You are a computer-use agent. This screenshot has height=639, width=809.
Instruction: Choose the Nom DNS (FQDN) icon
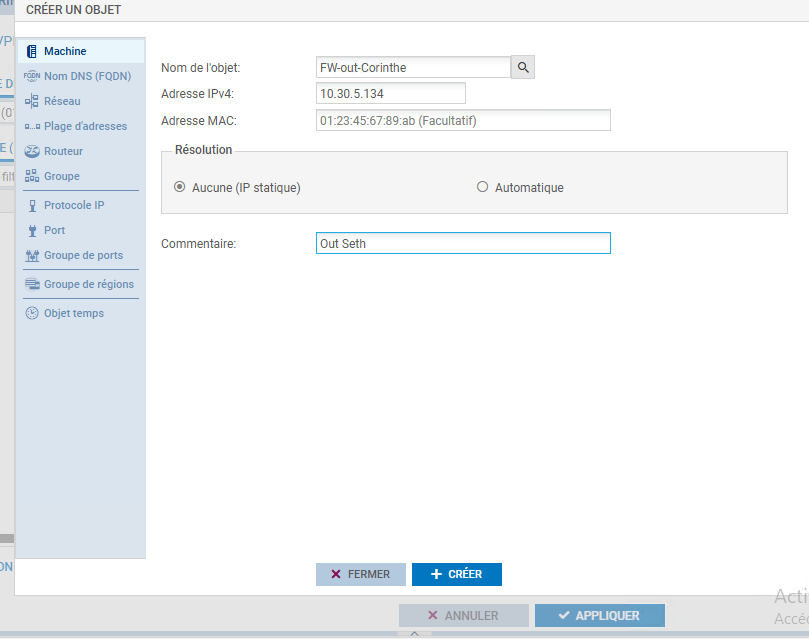pos(32,76)
